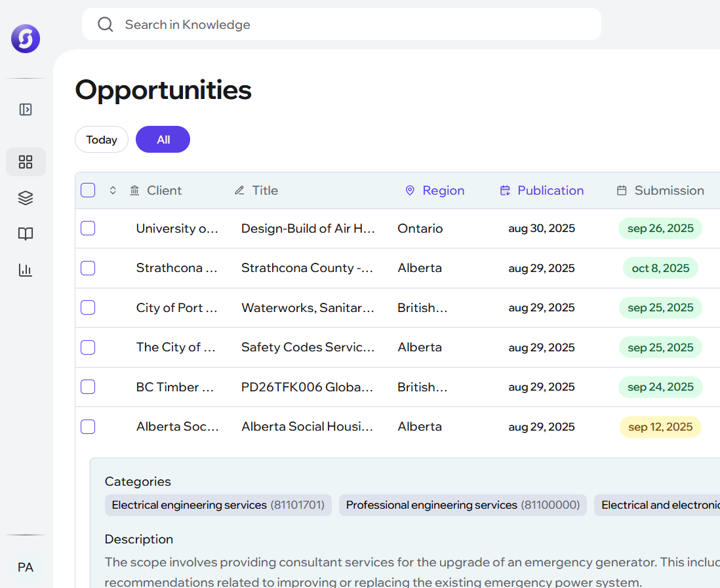Check the Alberta Soc… row checkbox
720x588 pixels.
pyautogui.click(x=88, y=427)
